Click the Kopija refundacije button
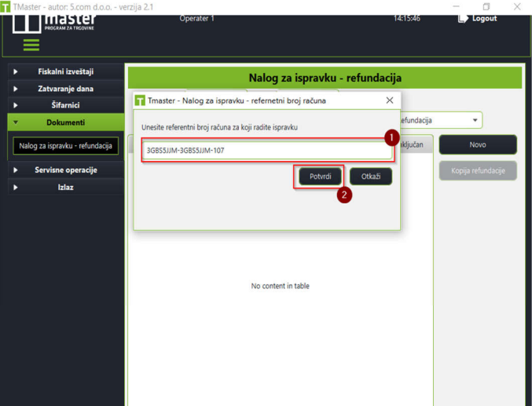Screen dimensions: 532x406 click(x=478, y=170)
